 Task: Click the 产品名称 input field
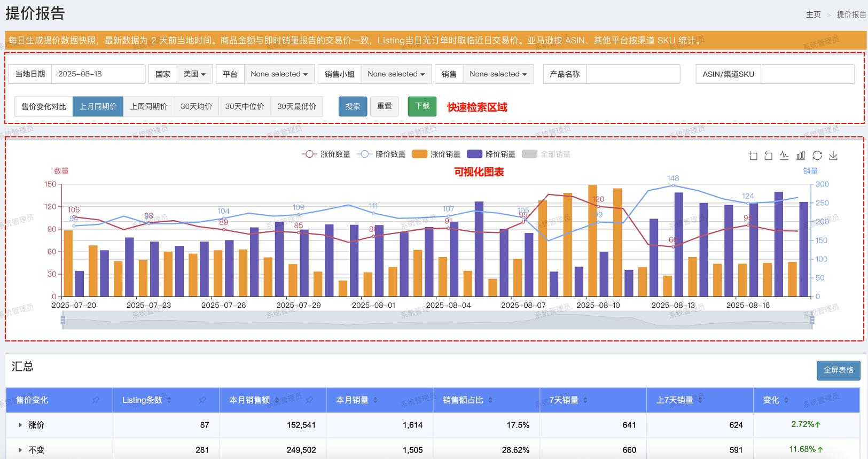(x=632, y=74)
